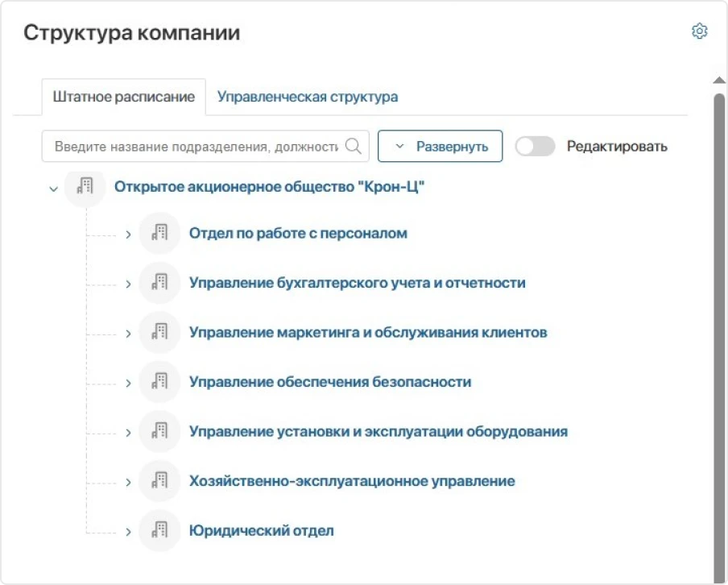Click building icon beside Юридический отдел
728x585 pixels.
(159, 531)
